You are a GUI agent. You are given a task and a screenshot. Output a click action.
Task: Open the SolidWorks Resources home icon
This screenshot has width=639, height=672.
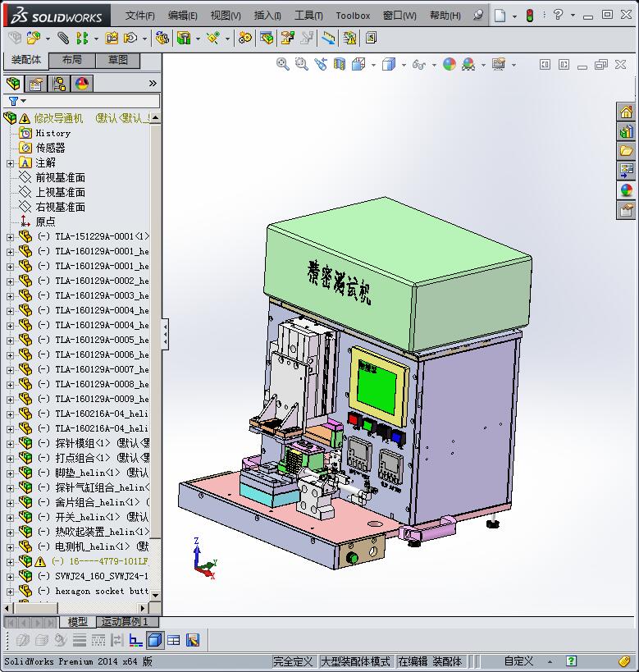(626, 112)
